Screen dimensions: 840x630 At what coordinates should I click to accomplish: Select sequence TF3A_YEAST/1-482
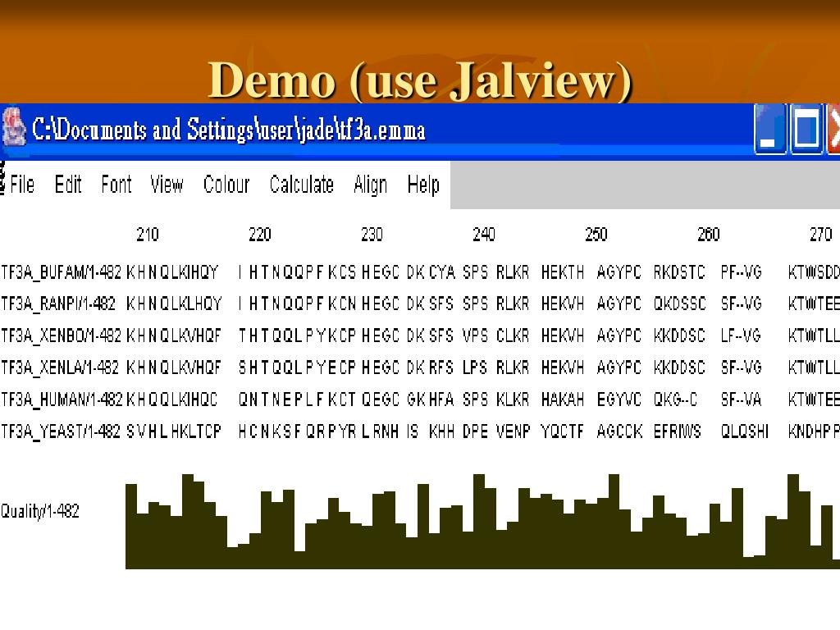click(x=61, y=431)
